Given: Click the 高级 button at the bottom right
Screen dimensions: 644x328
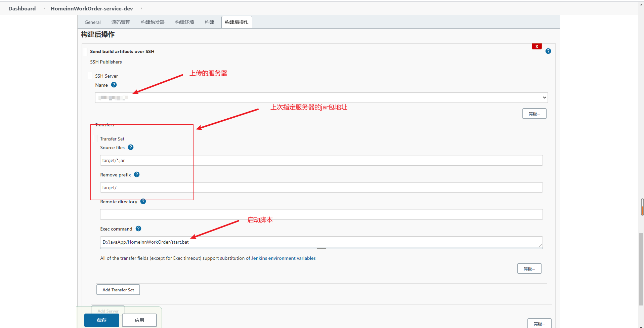Looking at the screenshot, I should tap(539, 323).
